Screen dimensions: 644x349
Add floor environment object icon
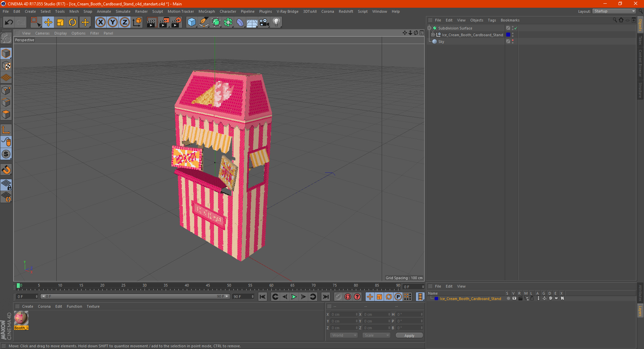tap(252, 22)
